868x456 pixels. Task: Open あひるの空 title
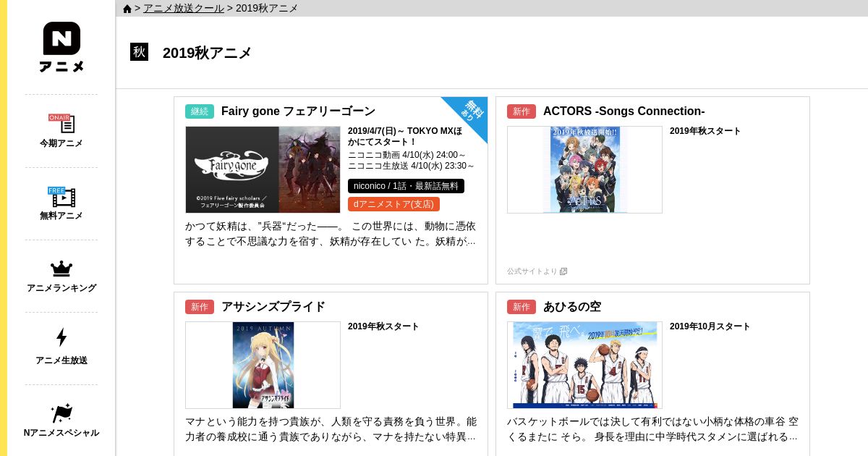pos(571,306)
